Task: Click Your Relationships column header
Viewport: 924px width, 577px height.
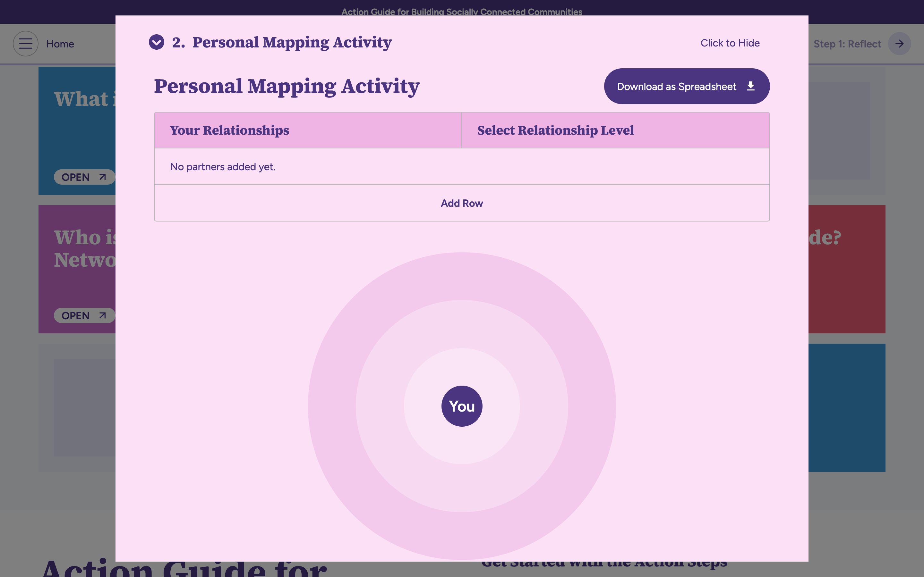Action: click(x=229, y=130)
